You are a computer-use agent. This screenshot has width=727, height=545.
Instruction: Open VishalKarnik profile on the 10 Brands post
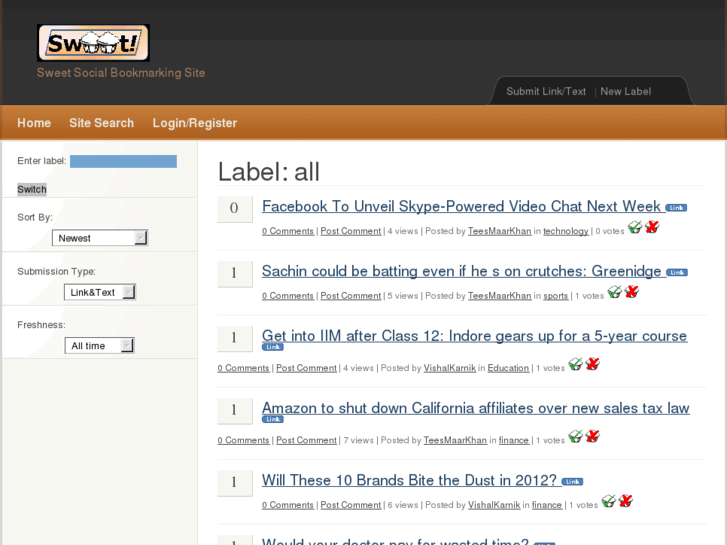tap(494, 505)
